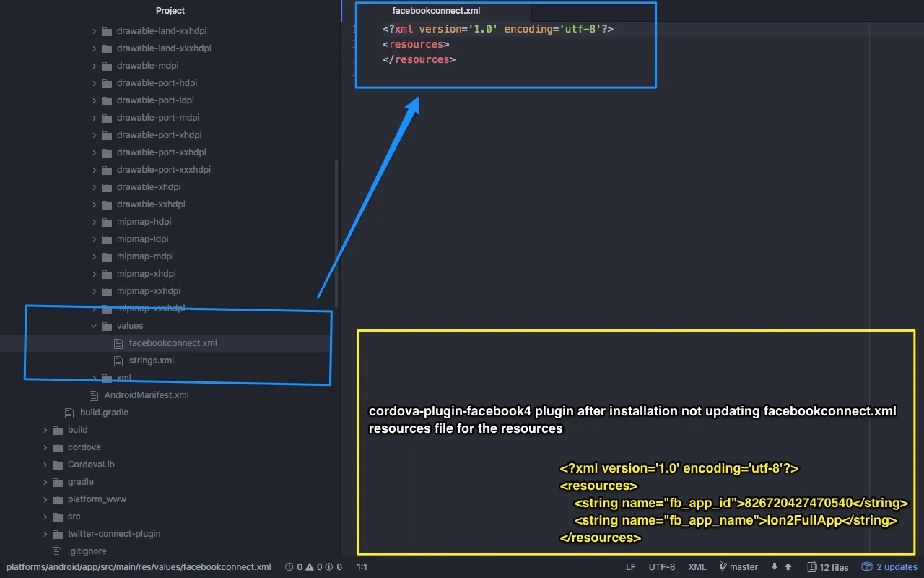The width and height of the screenshot is (924, 578).
Task: Click the gradle folder icon
Action: 58,482
